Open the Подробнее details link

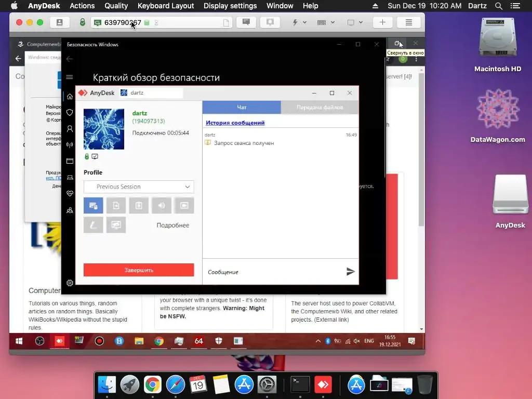(172, 225)
